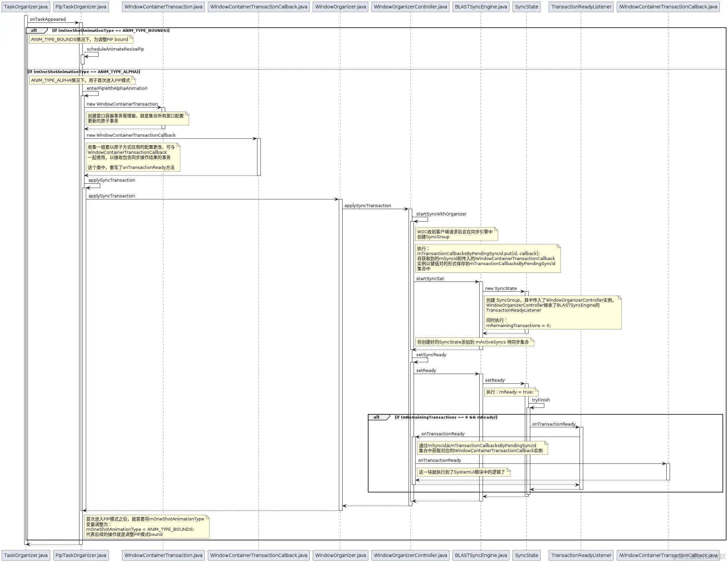The image size is (728, 562).
Task: Select the note mentioning 重写了onTransactionReady方法
Action: 133,157
